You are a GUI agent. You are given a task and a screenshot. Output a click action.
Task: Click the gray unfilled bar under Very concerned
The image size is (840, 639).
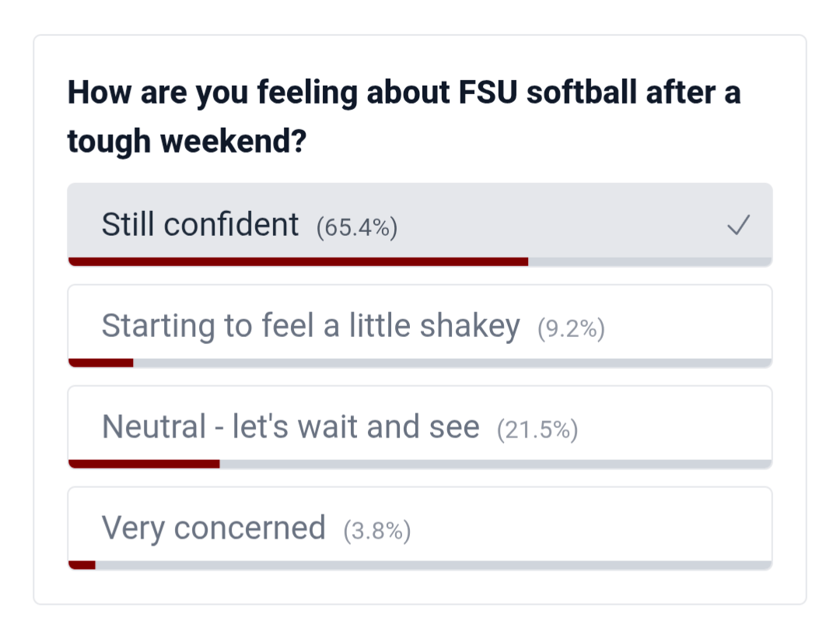pos(432,565)
